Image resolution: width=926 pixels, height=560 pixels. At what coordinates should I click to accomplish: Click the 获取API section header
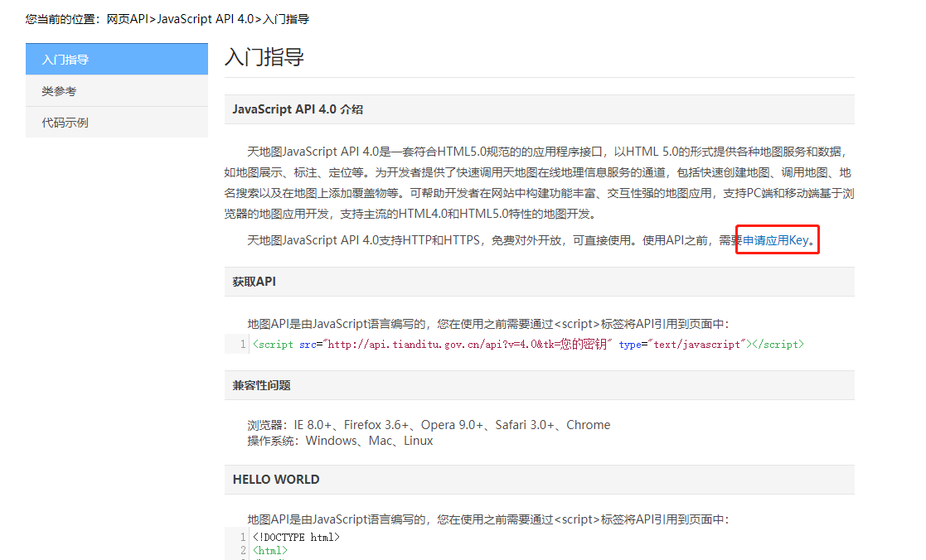pos(539,282)
